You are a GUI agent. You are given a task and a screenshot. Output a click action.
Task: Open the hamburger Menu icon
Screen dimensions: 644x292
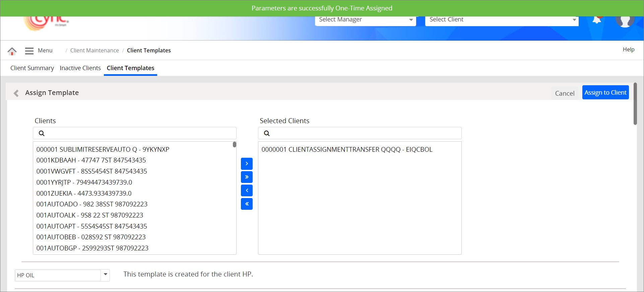[x=29, y=51]
